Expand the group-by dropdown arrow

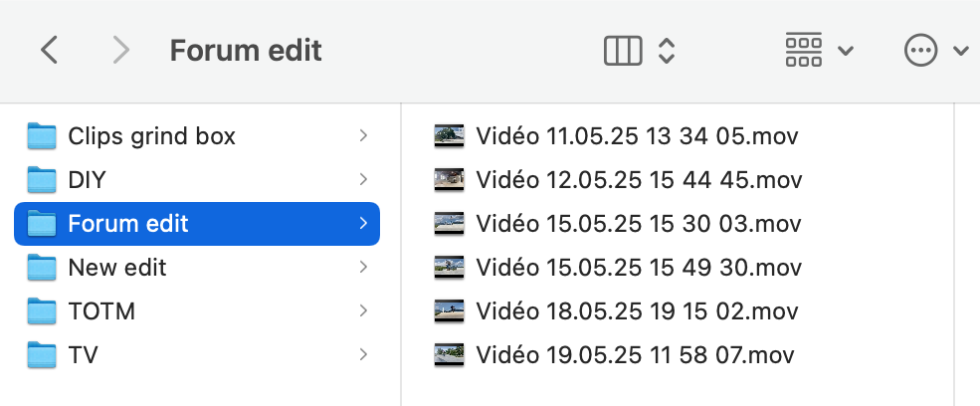coord(845,51)
